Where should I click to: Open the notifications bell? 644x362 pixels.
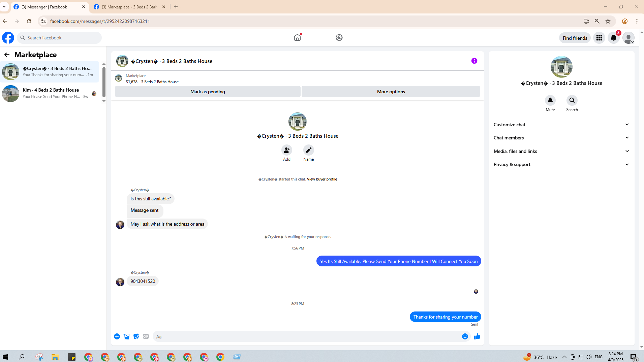[614, 38]
